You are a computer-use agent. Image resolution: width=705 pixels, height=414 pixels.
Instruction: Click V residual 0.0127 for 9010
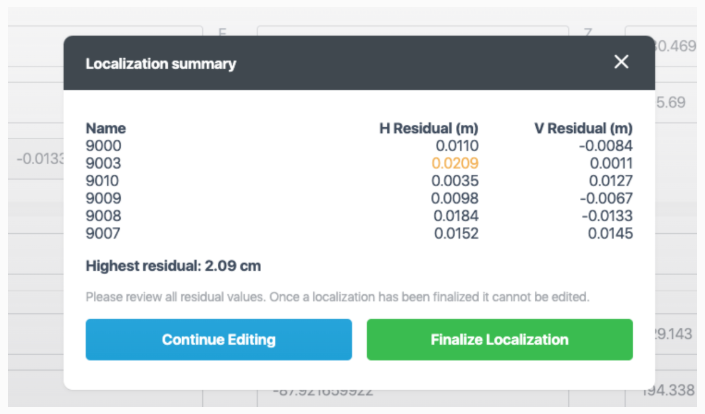(611, 181)
